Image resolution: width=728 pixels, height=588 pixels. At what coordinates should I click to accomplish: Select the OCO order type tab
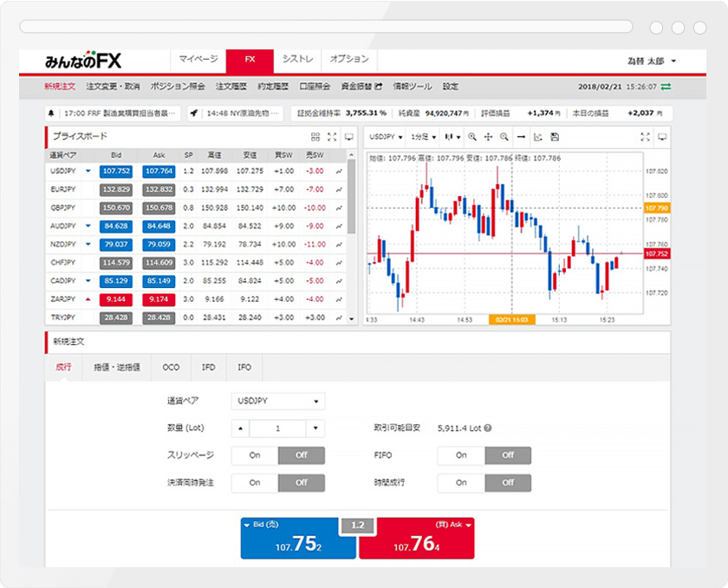tap(171, 368)
